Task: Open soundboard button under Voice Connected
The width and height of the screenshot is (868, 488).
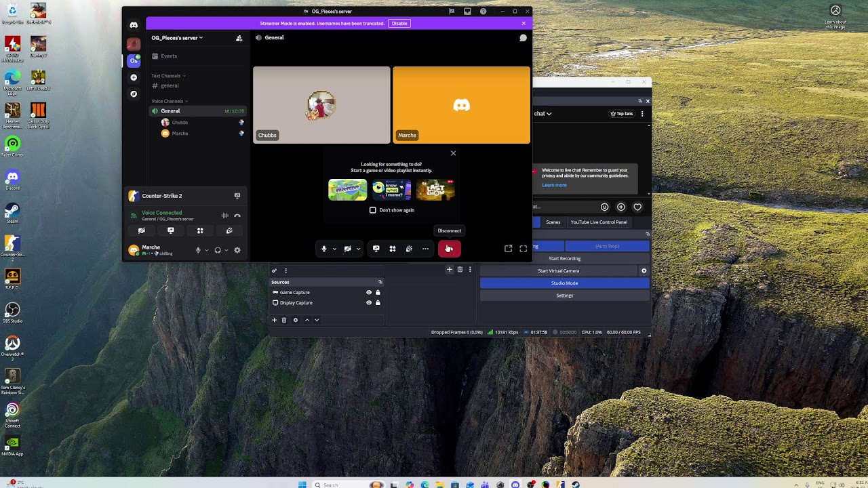Action: (229, 230)
